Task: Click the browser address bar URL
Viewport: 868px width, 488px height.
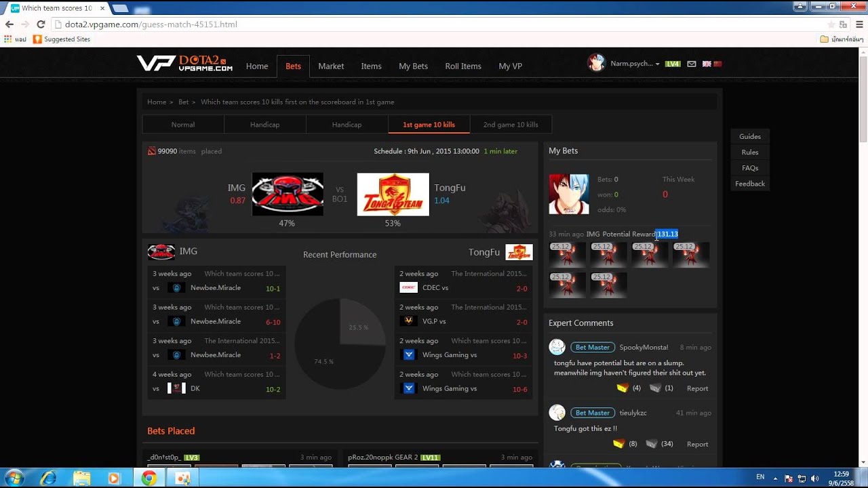Action: pyautogui.click(x=151, y=24)
